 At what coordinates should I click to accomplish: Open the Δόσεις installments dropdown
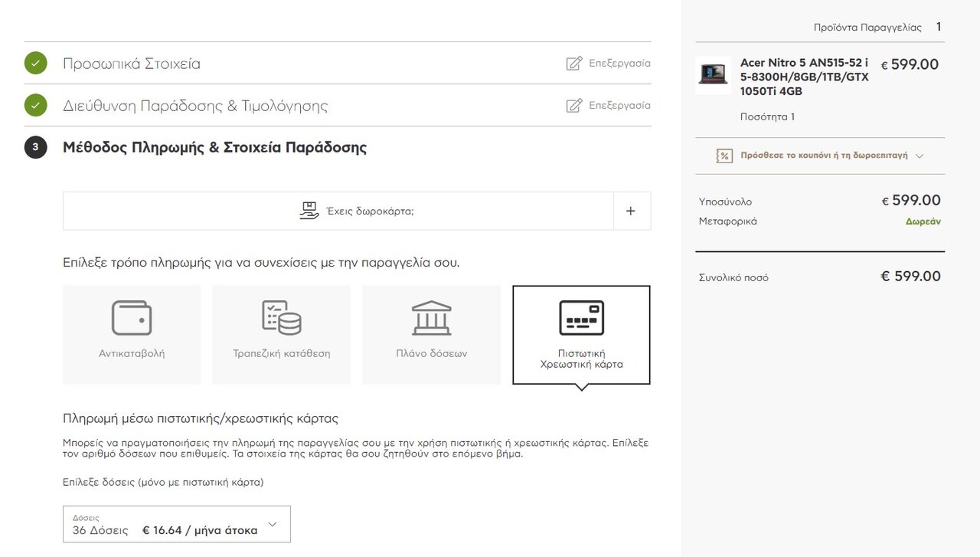(x=177, y=524)
